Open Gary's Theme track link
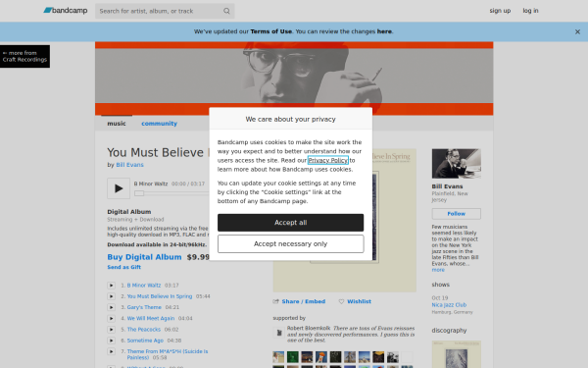This screenshot has width=588, height=368. coord(144,307)
